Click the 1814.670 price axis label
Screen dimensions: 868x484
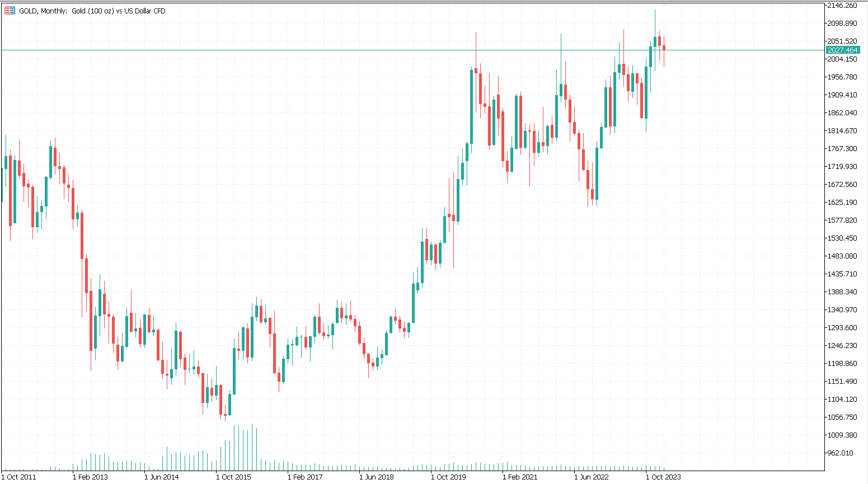(x=842, y=131)
